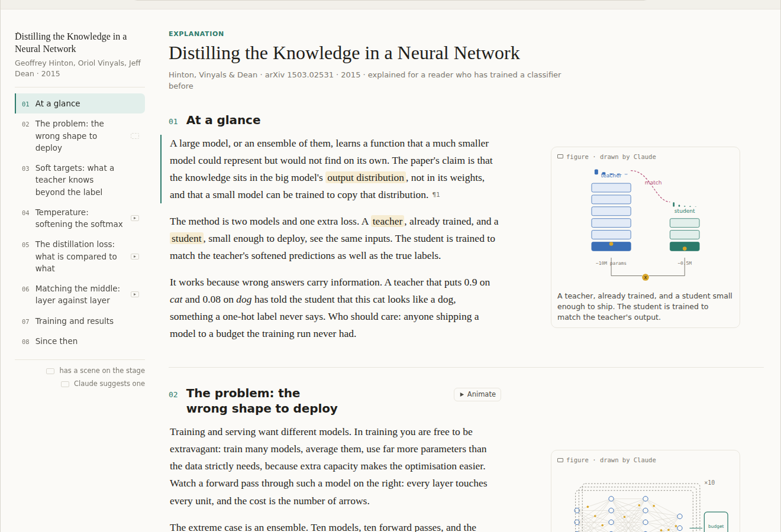The image size is (781, 532).
Task: Click the ¶1 paragraph marker
Action: pos(436,195)
